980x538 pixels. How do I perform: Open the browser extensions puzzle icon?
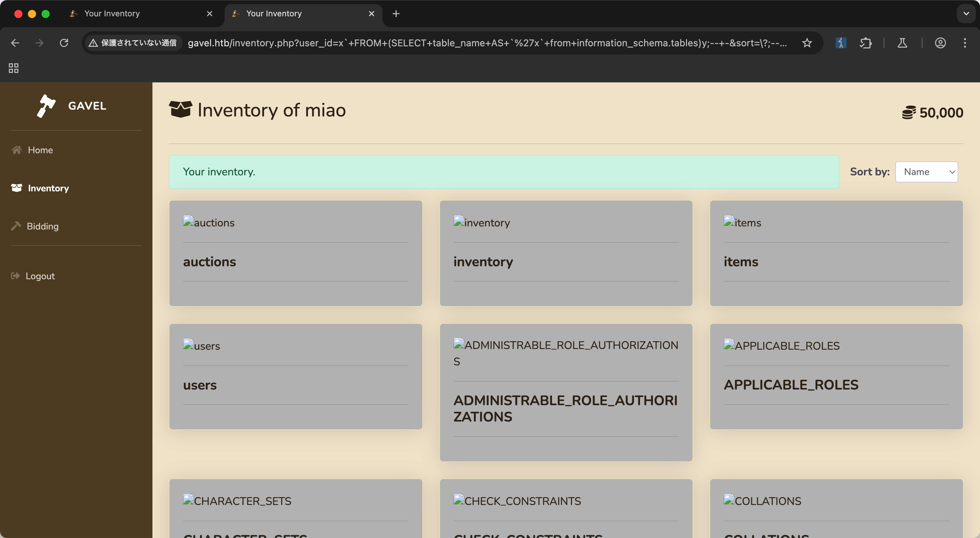tap(865, 43)
